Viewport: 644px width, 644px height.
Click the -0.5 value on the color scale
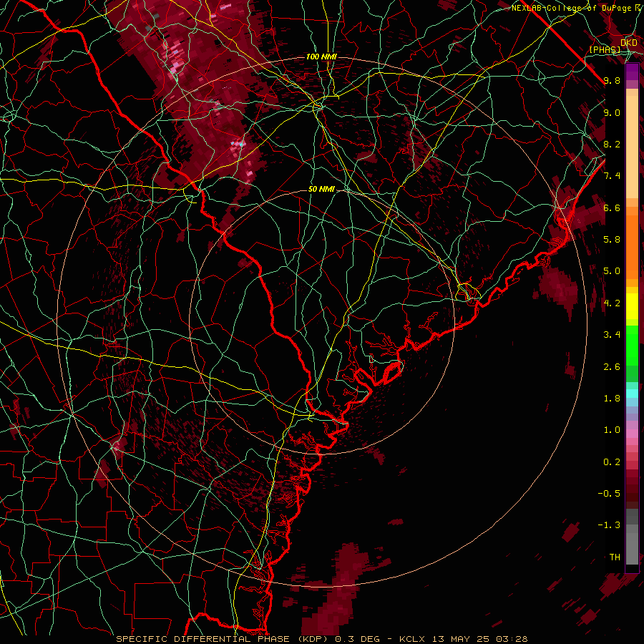[x=609, y=494]
